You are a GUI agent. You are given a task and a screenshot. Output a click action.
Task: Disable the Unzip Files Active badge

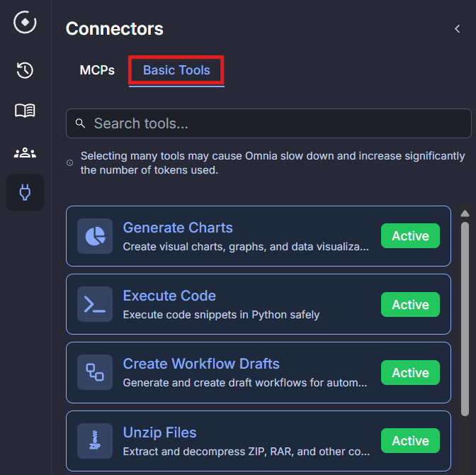coord(410,440)
